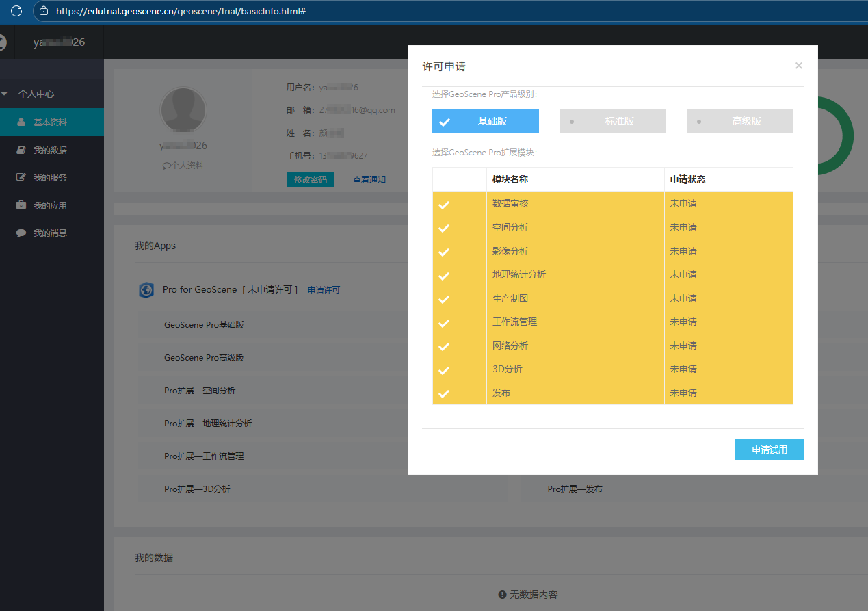Click the Pro扩展—地理统计分析 row

pyautogui.click(x=322, y=424)
